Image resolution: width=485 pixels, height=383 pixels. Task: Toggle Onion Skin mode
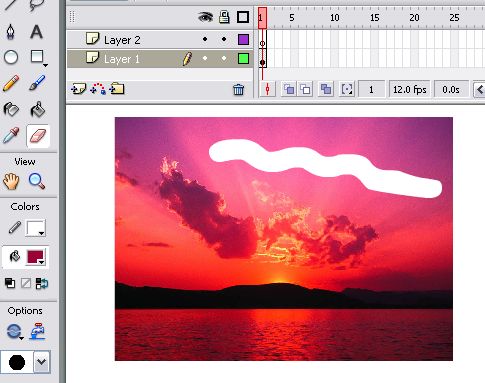coord(289,89)
